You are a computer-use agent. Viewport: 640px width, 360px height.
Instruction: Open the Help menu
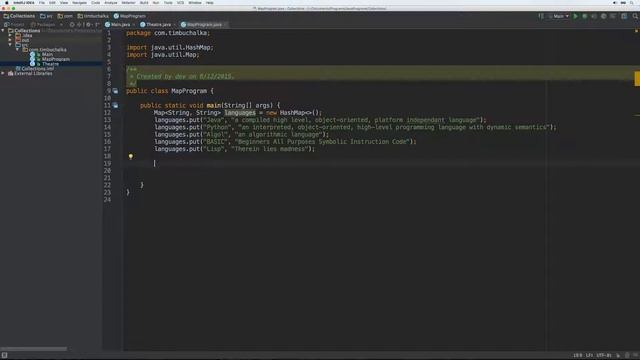pos(209,2)
